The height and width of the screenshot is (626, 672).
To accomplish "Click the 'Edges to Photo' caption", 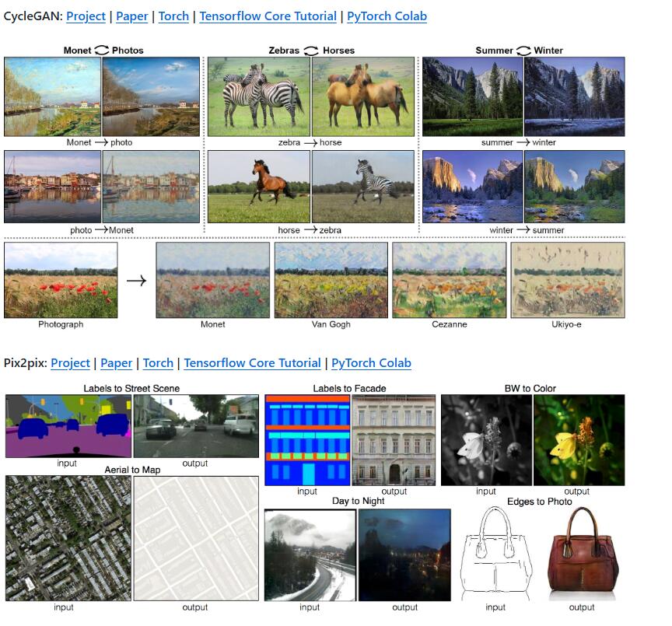I will (x=540, y=502).
